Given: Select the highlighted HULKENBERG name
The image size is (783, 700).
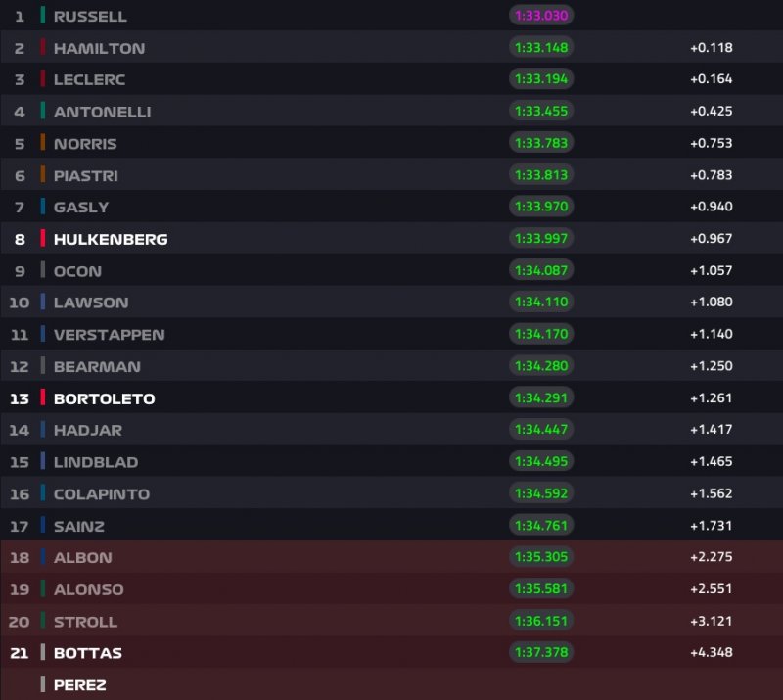Looking at the screenshot, I should pos(111,239).
